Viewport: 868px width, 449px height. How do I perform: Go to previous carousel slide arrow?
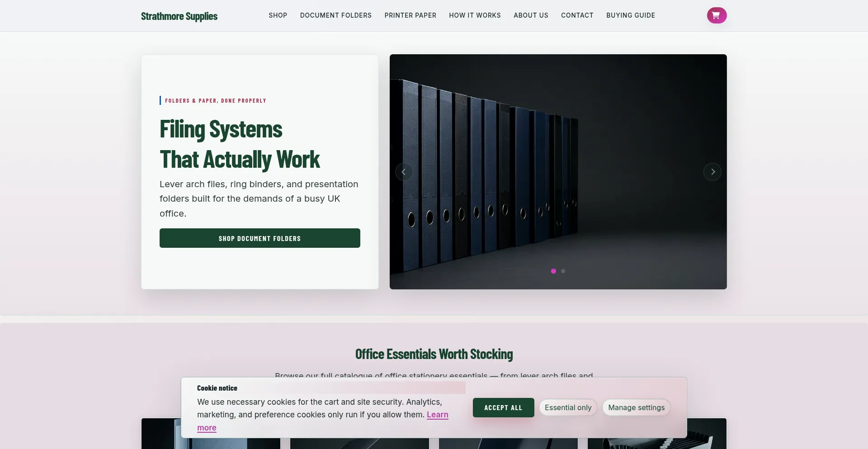click(404, 172)
